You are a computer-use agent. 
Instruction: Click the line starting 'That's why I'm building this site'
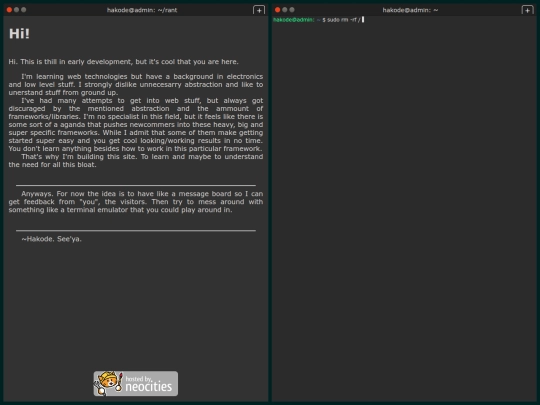click(x=142, y=157)
